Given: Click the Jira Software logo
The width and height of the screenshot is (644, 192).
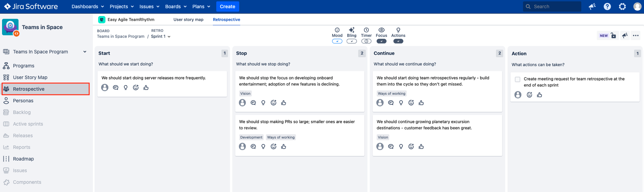Looking at the screenshot, I should click(31, 7).
